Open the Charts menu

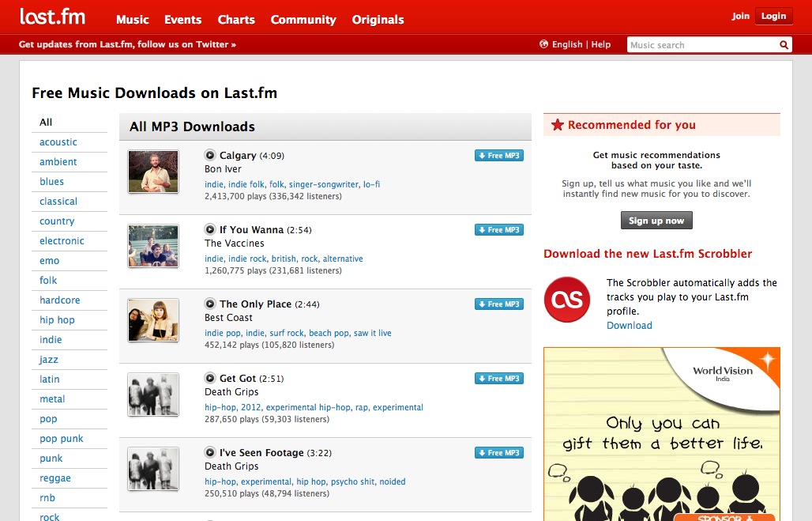(236, 20)
